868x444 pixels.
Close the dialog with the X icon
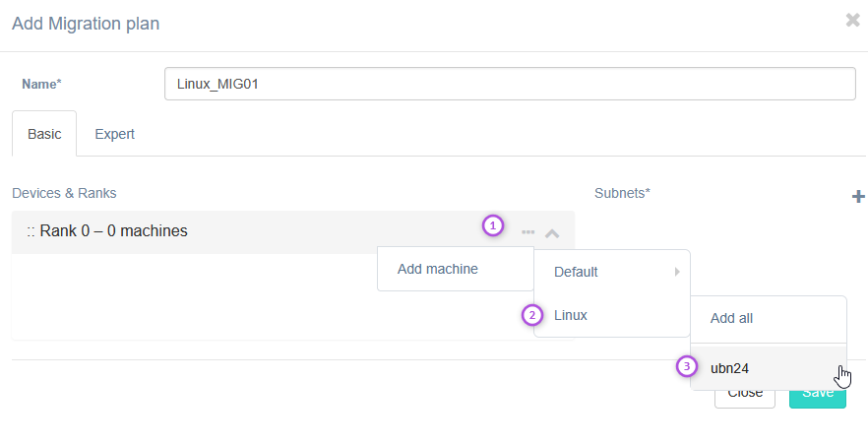point(852,21)
